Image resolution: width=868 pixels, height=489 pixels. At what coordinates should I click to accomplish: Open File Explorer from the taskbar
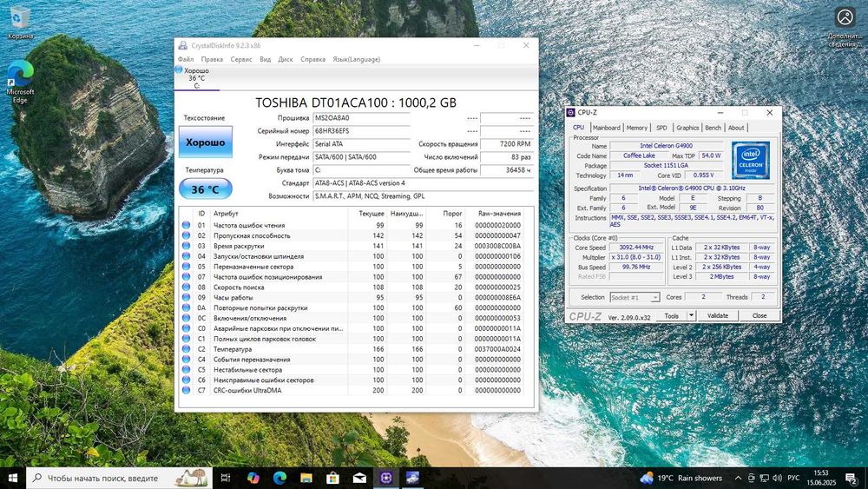point(306,478)
